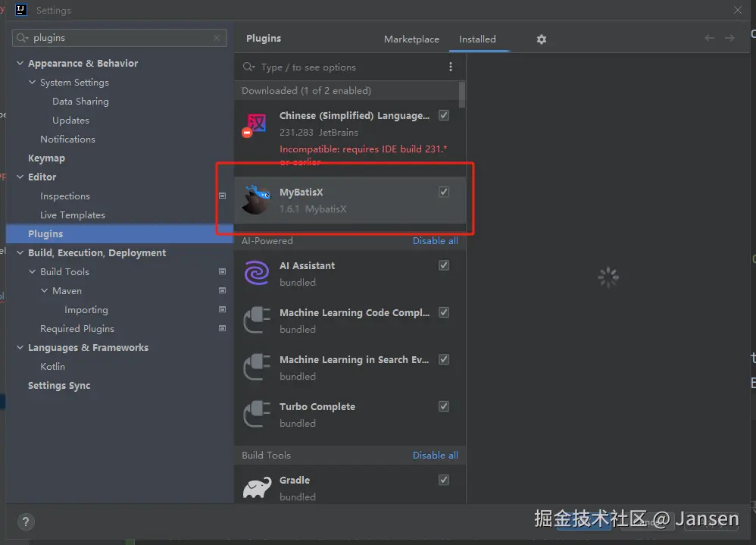
Task: Collapse the Maven node
Action: pos(44,290)
